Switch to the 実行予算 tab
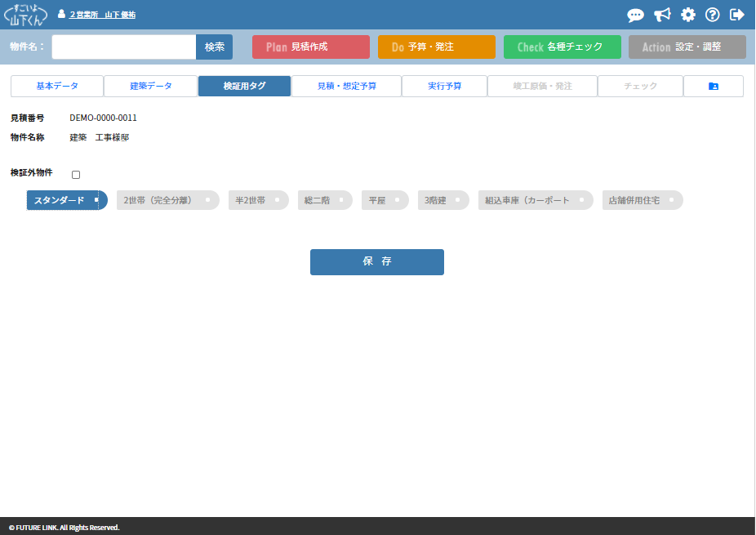The image size is (756, 535). pos(444,86)
